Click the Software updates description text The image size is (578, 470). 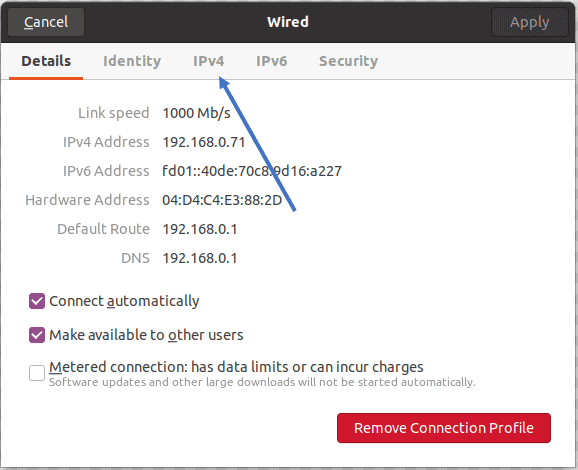click(x=262, y=382)
